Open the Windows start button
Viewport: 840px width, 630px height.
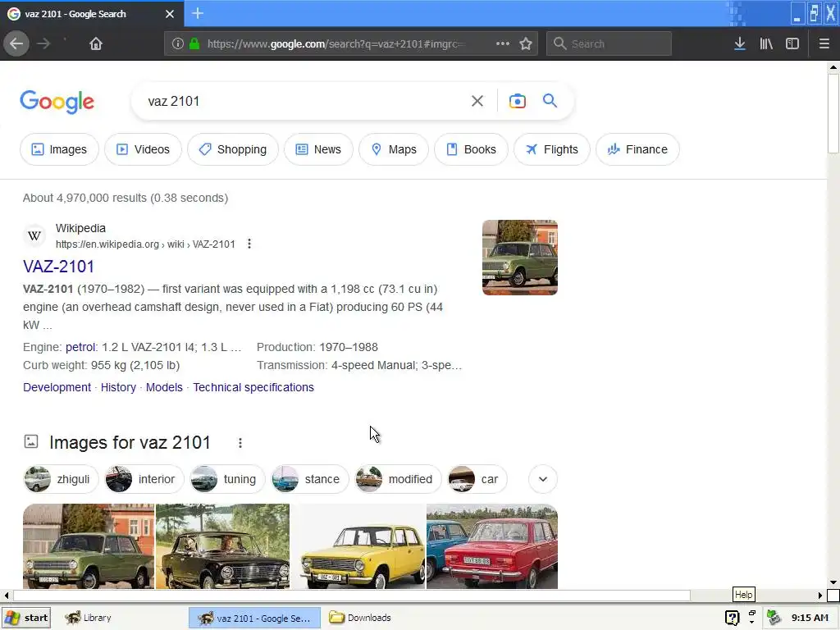(25, 618)
